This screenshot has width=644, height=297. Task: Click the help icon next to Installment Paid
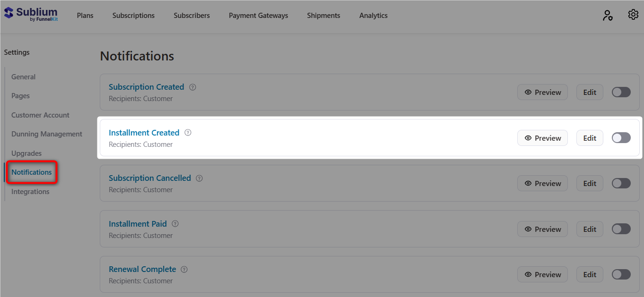[x=175, y=224]
